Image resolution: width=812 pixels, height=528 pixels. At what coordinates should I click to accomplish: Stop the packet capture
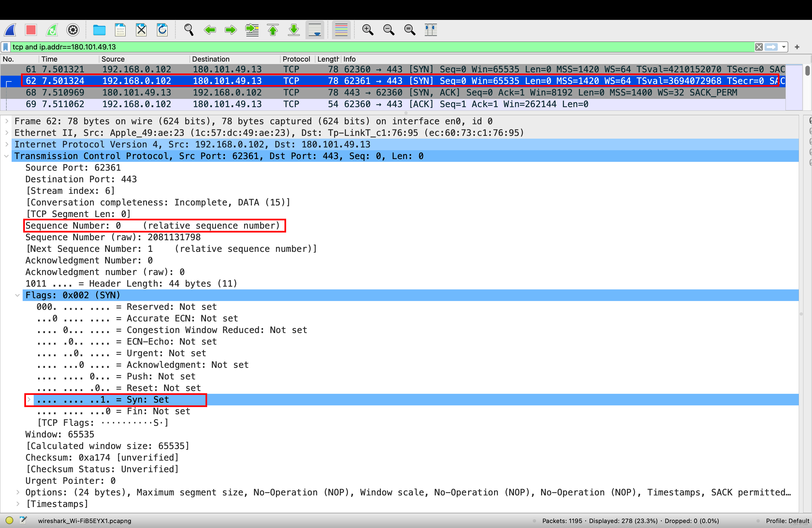[x=31, y=30]
